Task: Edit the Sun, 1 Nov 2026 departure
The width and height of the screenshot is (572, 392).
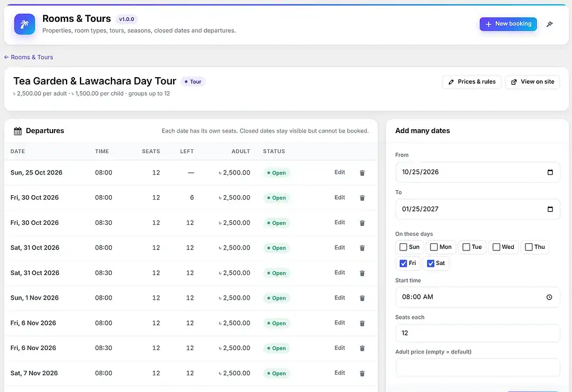Action: [340, 297]
